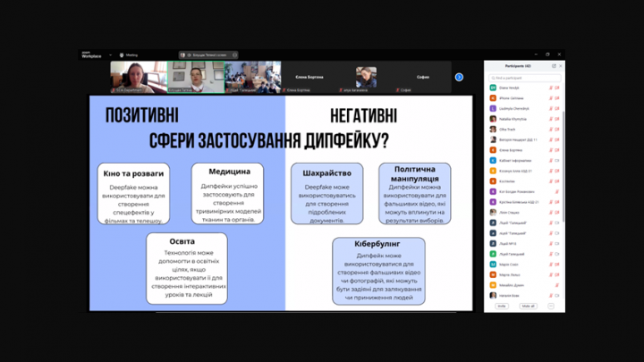Click Ліцей №18's muted mic icon
Screen dimensions: 644x362
pos(551,244)
